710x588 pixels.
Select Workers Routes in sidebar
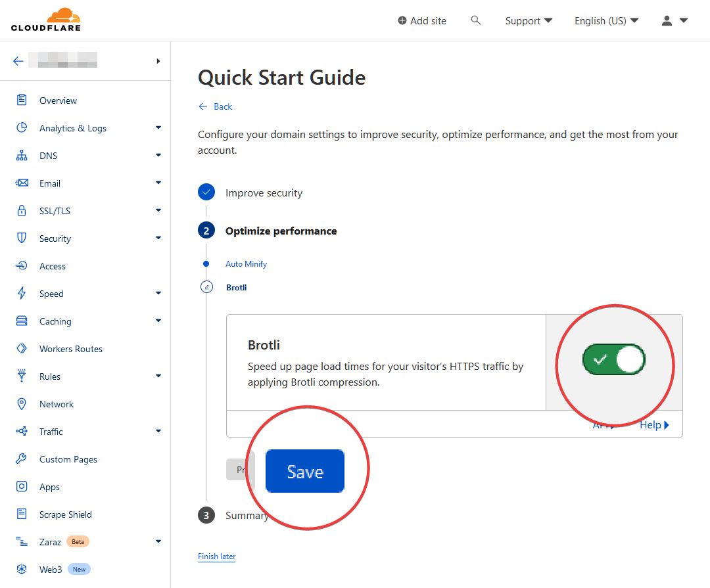coord(70,349)
